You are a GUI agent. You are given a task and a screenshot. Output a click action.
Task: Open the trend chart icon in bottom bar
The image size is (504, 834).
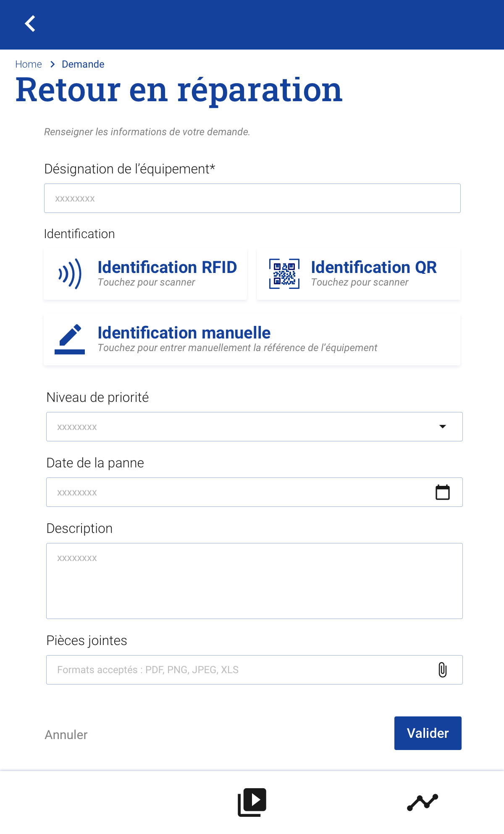tap(423, 802)
